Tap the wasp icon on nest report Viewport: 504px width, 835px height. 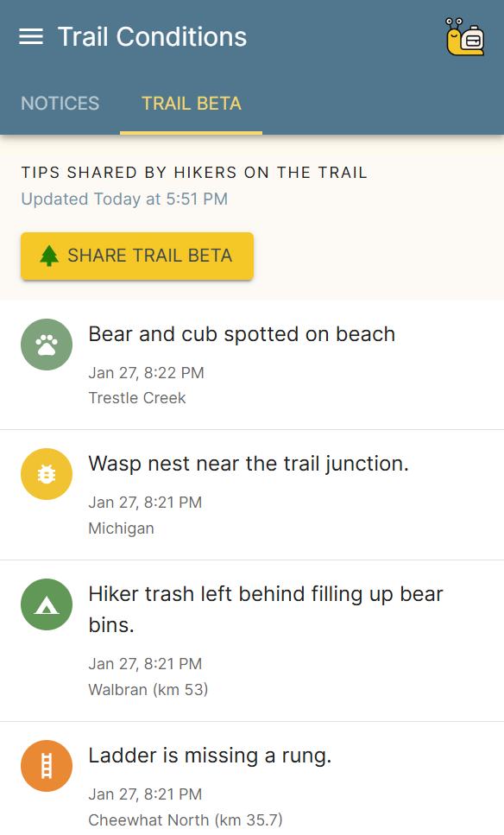coord(46,473)
